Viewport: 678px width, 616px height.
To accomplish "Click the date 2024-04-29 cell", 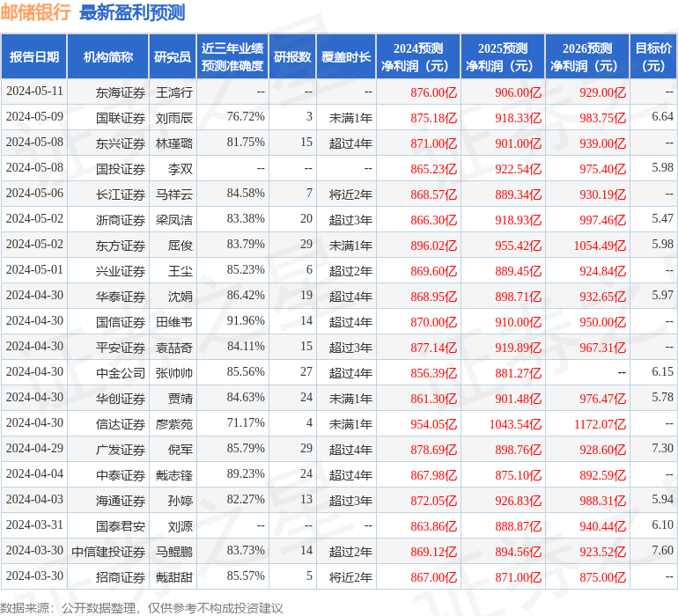I will [34, 448].
